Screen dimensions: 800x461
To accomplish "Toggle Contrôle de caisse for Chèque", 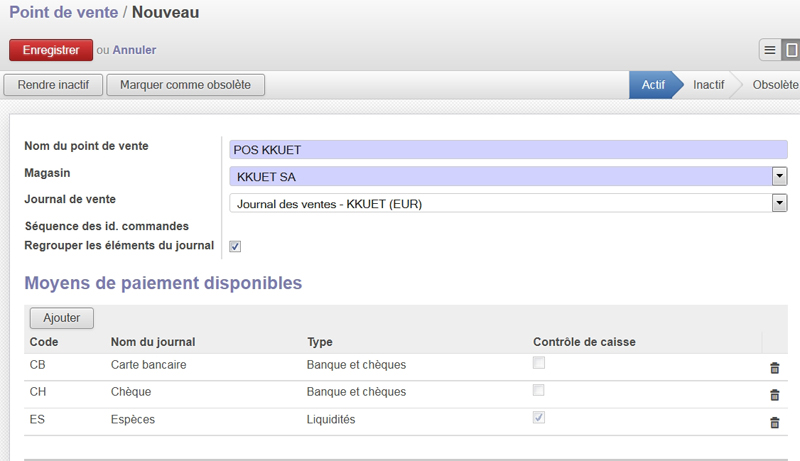I will coord(539,390).
